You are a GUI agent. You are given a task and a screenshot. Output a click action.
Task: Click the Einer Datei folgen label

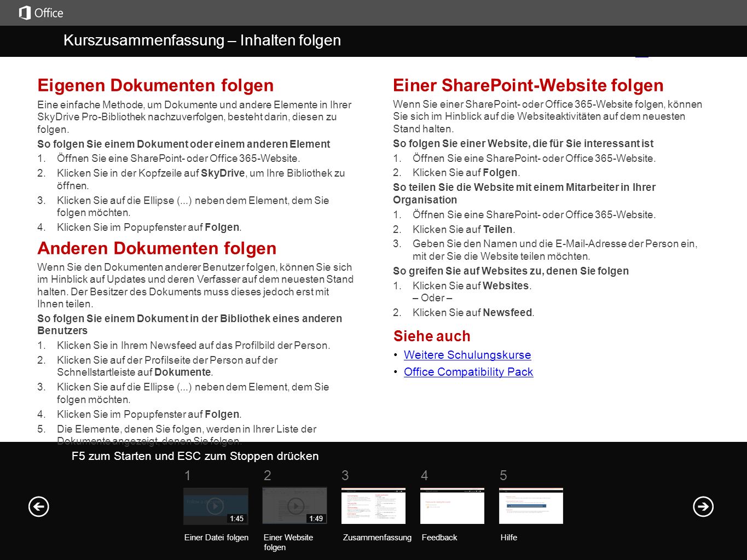coord(216,538)
